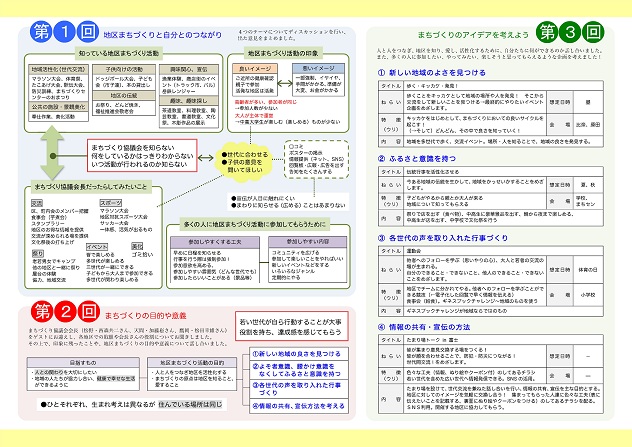Click the 'タイトル' cell in table ④
The image size is (632, 447).
point(391,340)
